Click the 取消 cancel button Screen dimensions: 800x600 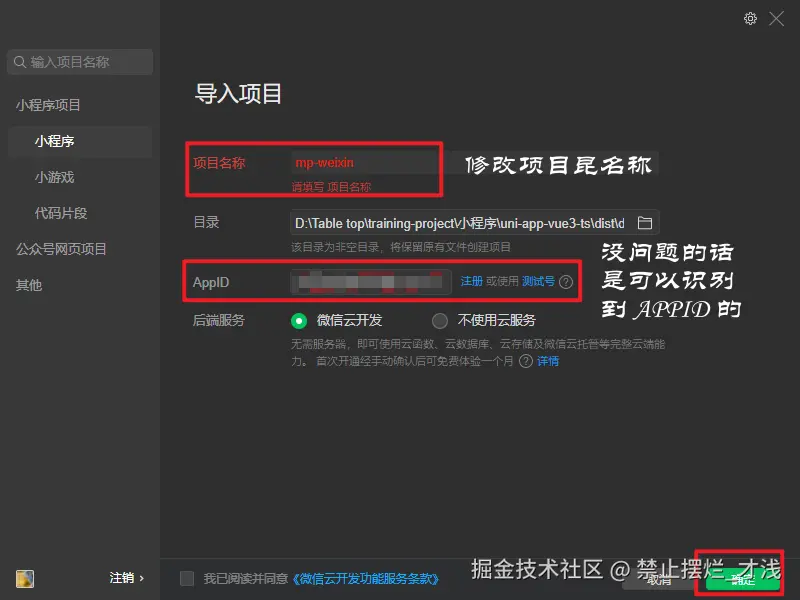pos(659,580)
